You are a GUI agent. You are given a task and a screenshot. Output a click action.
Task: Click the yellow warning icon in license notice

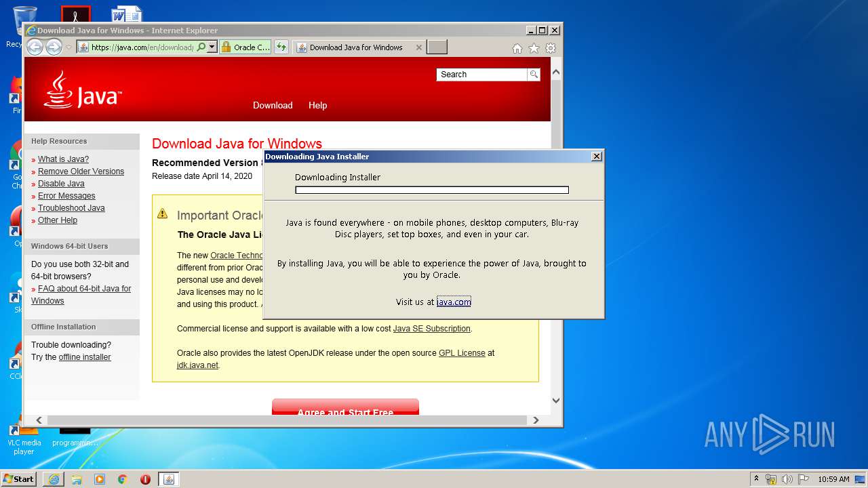(162, 213)
